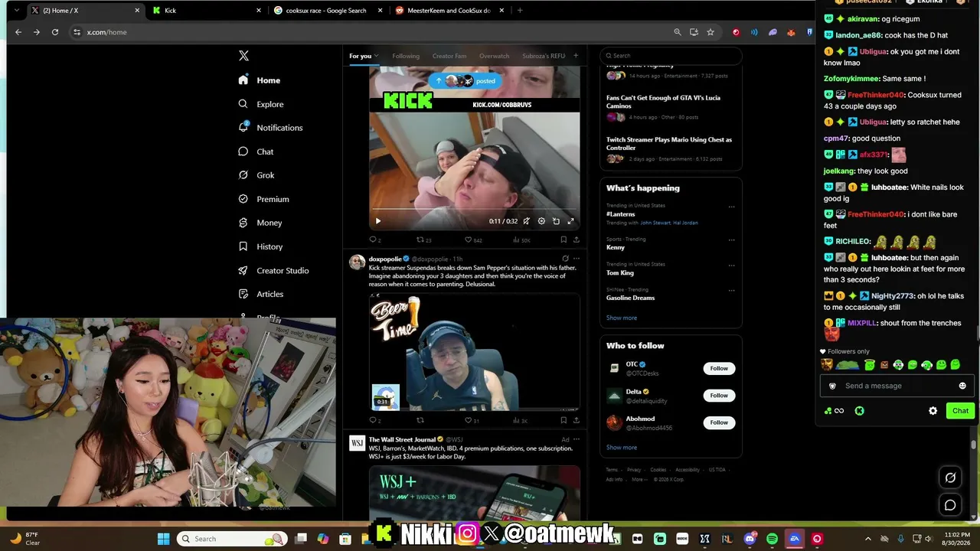The height and width of the screenshot is (551, 980).
Task: Open video settings gear in top post
Action: [x=541, y=221]
